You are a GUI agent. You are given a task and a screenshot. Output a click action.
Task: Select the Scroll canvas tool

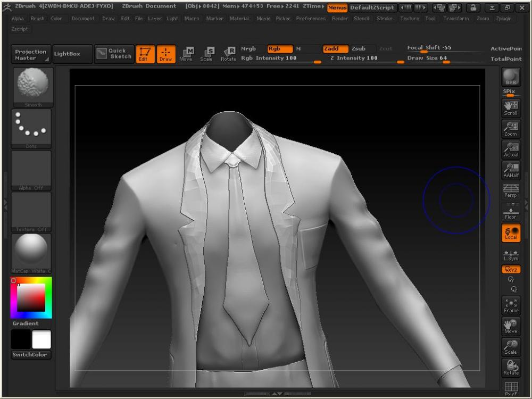pos(511,107)
